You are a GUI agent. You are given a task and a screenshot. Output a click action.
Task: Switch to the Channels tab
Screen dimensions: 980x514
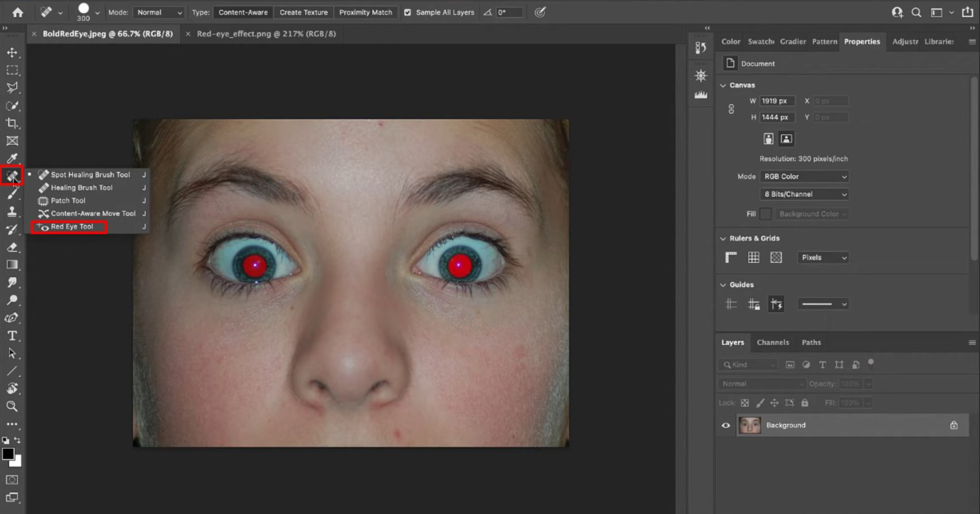(773, 342)
